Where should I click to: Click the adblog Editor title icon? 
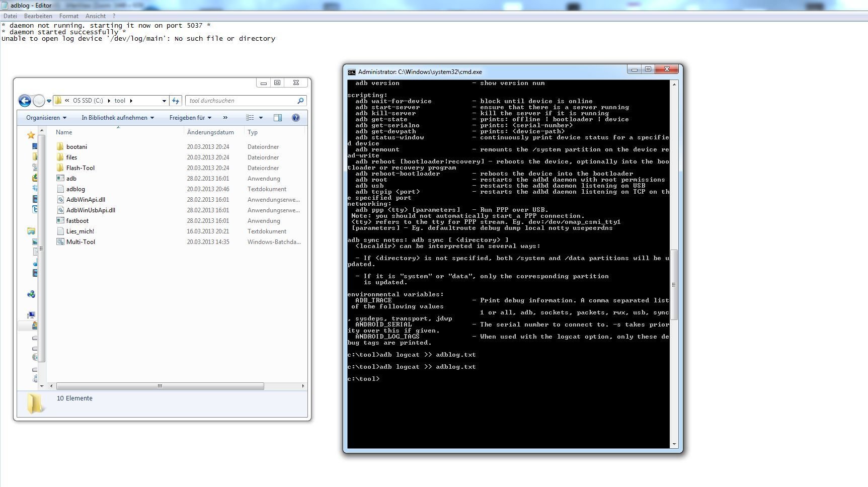pos(5,6)
